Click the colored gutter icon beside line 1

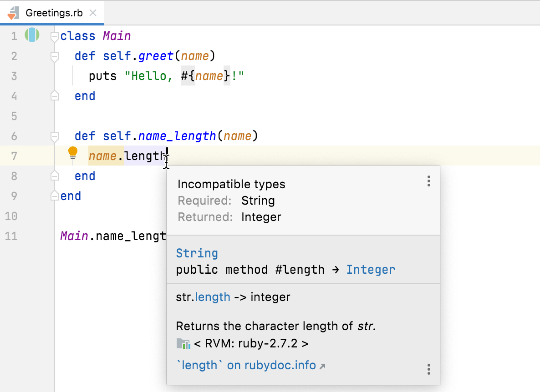point(32,35)
